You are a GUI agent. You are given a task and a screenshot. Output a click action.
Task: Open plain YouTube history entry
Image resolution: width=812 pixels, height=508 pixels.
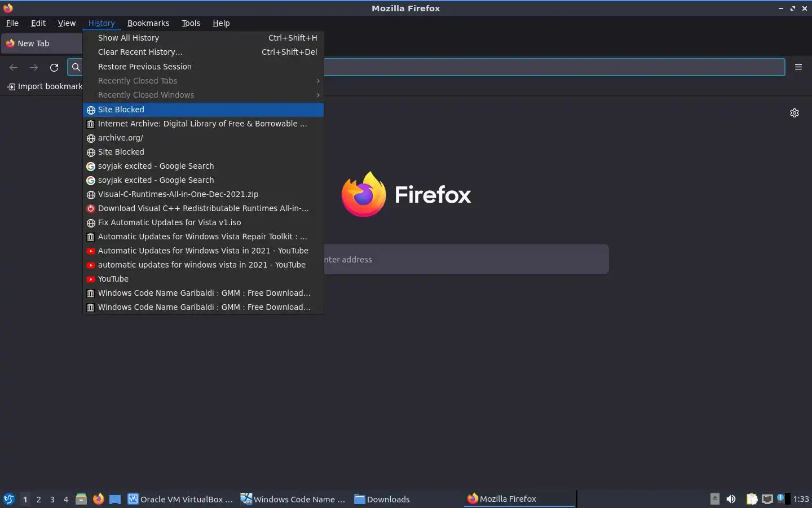click(203, 279)
